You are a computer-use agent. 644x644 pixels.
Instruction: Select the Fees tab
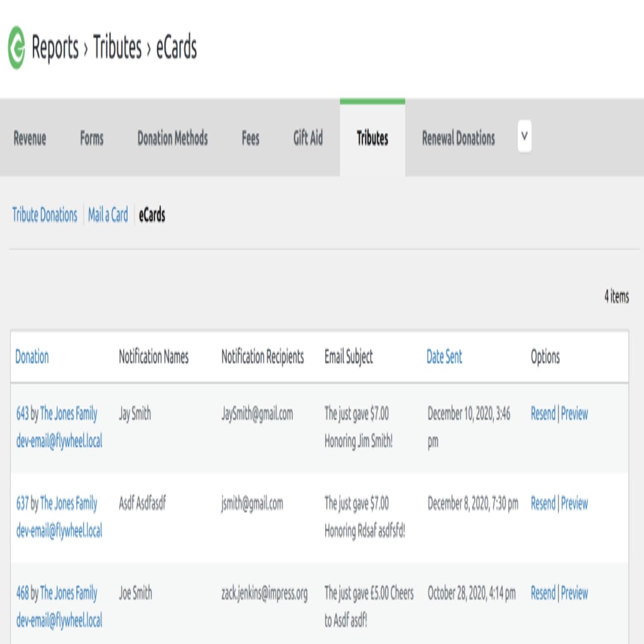tap(250, 138)
